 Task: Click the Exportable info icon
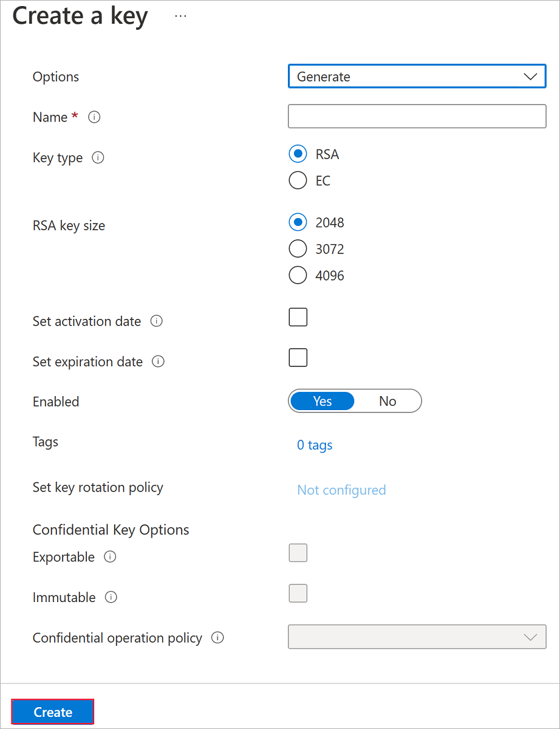[110, 557]
